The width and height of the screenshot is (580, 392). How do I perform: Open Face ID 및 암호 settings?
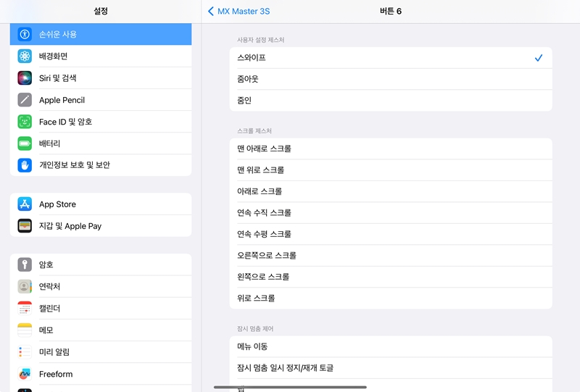(101, 122)
